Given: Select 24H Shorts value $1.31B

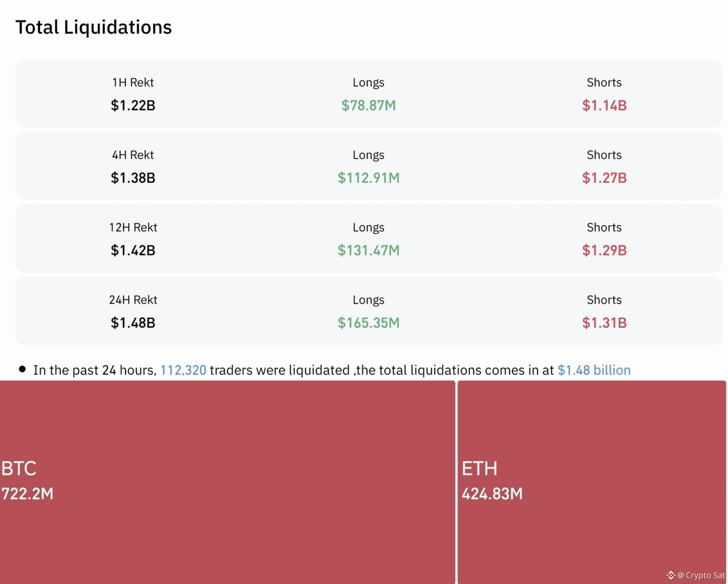Looking at the screenshot, I should (604, 323).
